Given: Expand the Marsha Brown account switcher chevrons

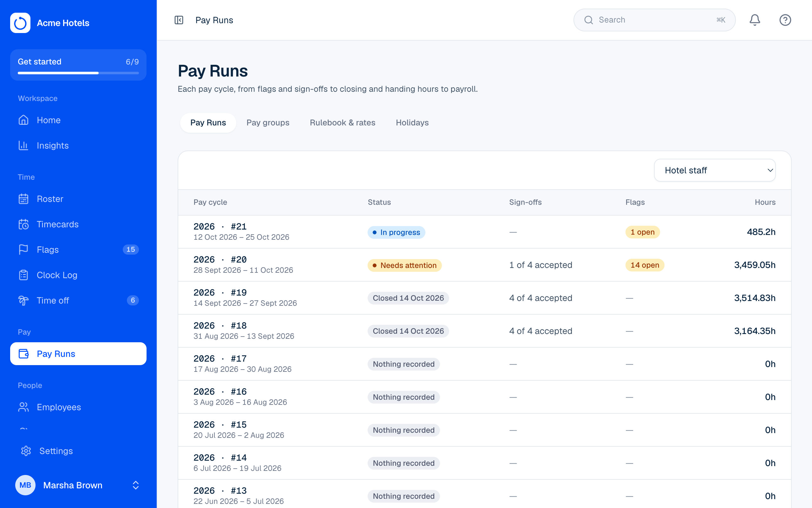Looking at the screenshot, I should coord(135,485).
